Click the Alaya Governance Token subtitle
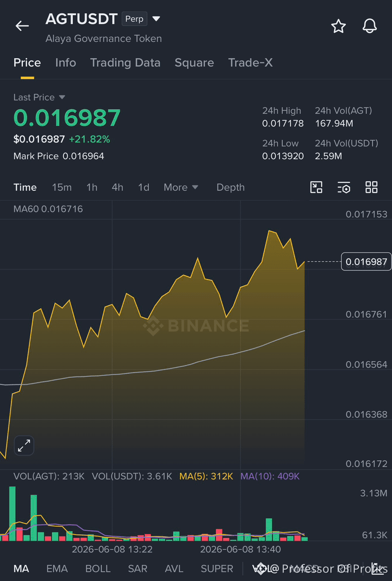Screen dimensions: 392x581 [x=104, y=39]
